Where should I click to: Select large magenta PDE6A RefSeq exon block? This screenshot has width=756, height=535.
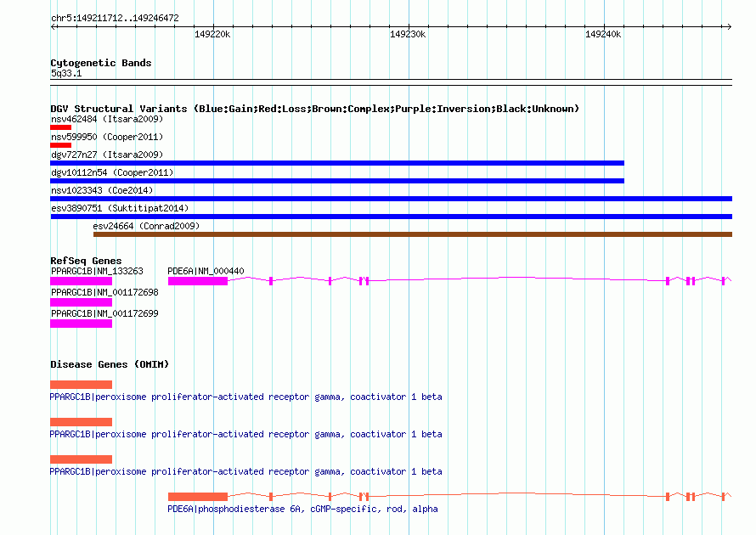tap(198, 281)
